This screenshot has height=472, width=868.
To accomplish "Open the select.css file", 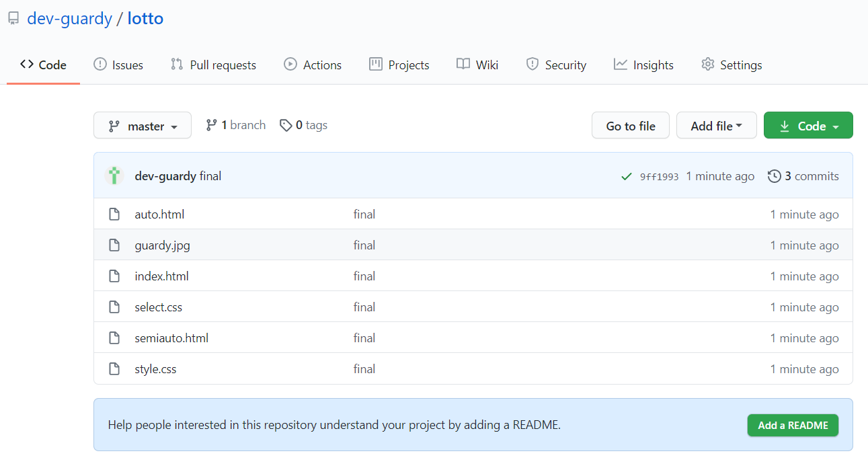I will coord(158,307).
